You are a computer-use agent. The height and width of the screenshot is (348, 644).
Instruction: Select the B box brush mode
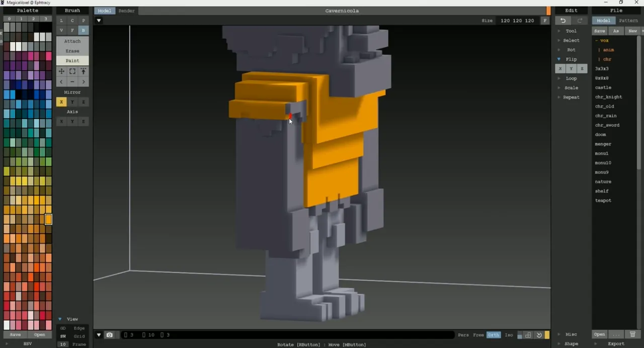tap(84, 30)
